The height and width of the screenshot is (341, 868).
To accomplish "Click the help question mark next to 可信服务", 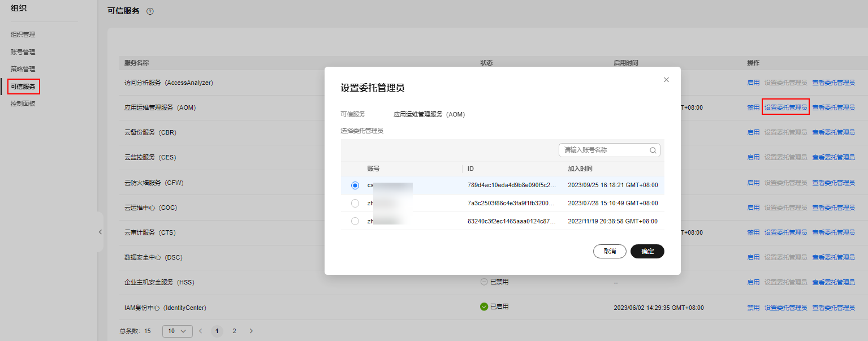I will pyautogui.click(x=150, y=11).
